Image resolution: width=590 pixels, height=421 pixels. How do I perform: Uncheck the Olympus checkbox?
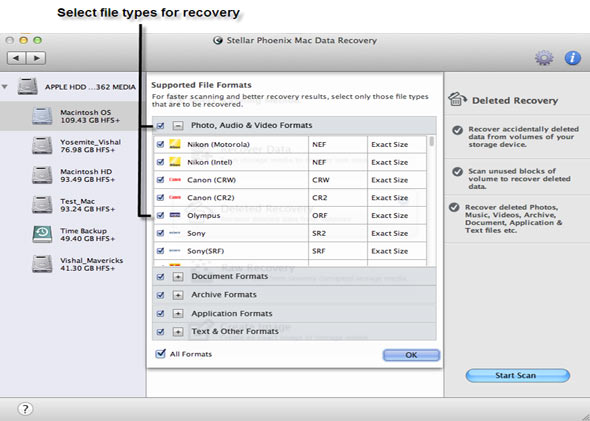[x=160, y=215]
